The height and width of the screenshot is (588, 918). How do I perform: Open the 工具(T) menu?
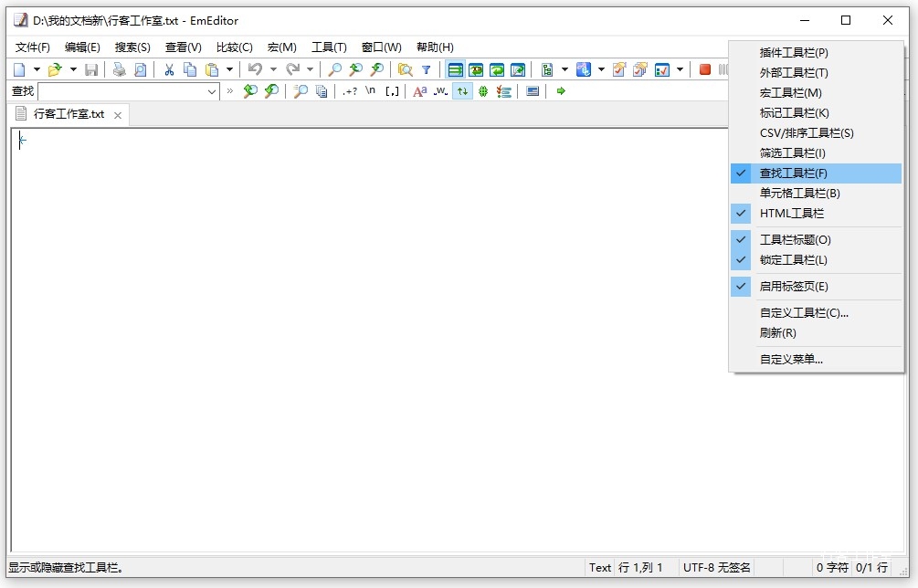(329, 47)
